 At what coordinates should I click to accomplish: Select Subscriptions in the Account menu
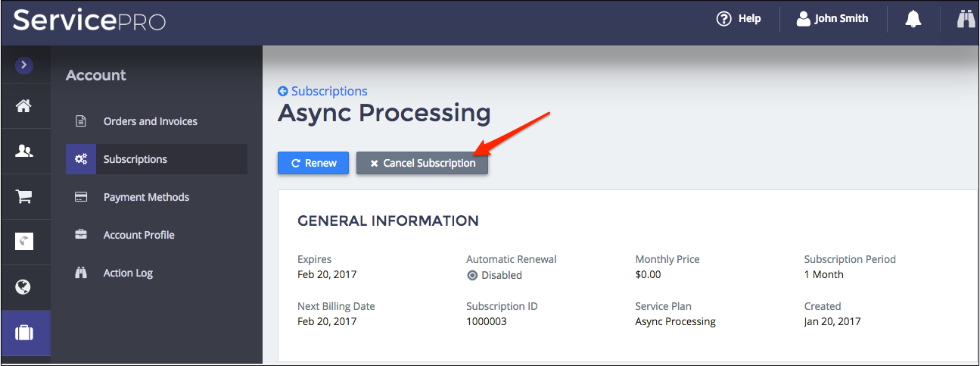click(135, 159)
